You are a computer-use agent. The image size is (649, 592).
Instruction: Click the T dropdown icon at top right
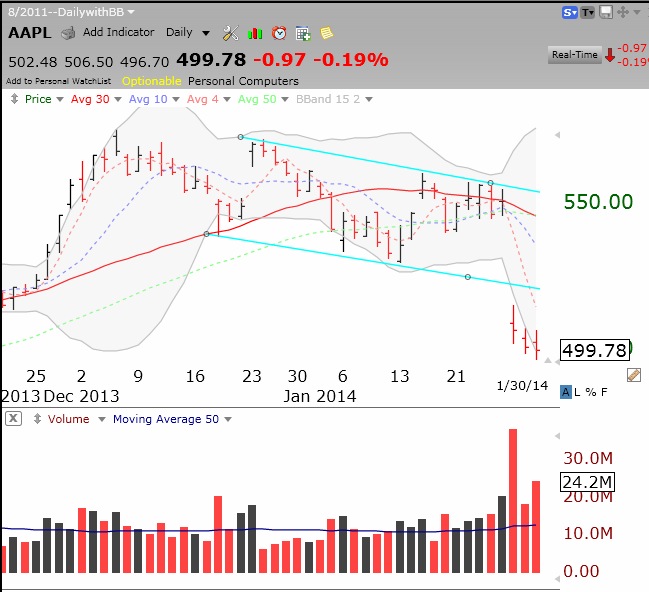pyautogui.click(x=588, y=12)
